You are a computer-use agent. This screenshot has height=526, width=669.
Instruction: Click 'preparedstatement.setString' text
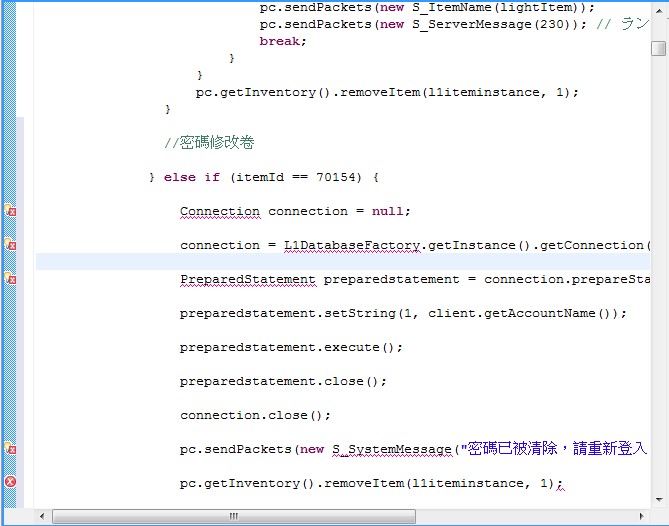pyautogui.click(x=288, y=314)
